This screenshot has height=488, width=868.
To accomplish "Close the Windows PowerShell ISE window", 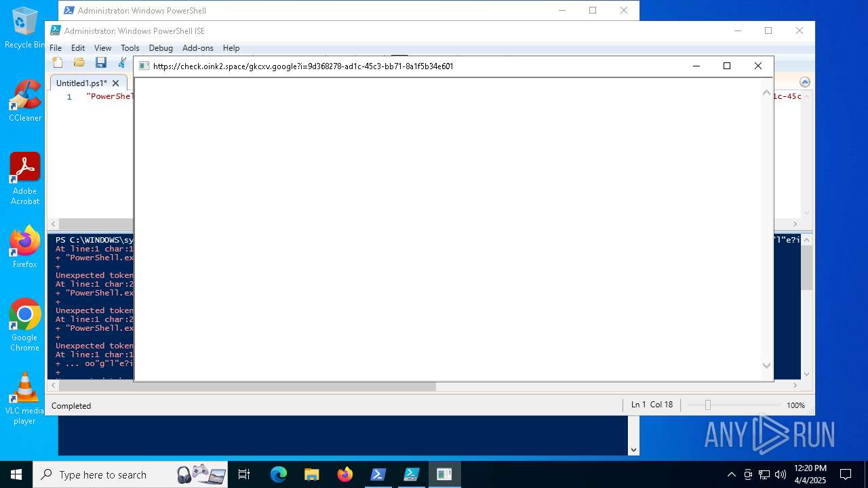I will (x=800, y=30).
